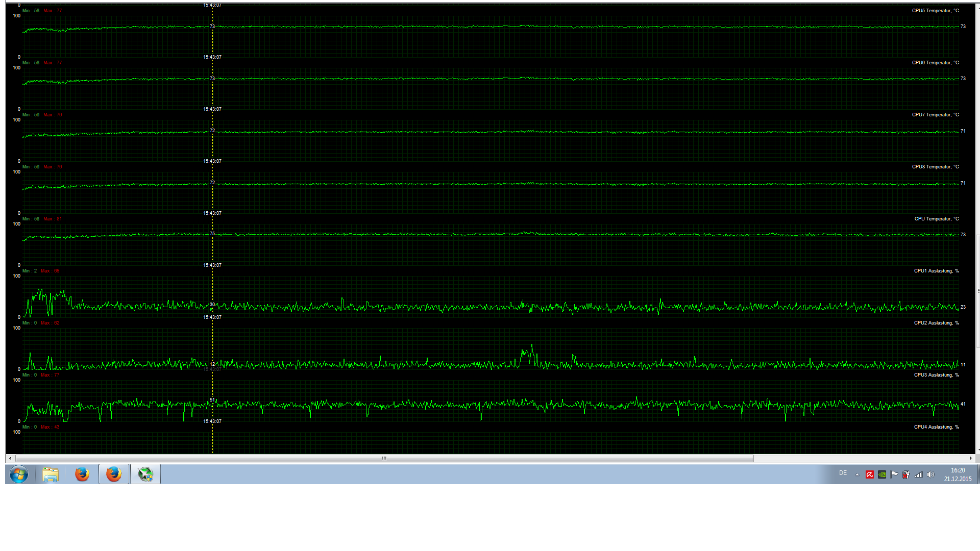
Task: Open the volume speaker icon
Action: [x=930, y=474]
